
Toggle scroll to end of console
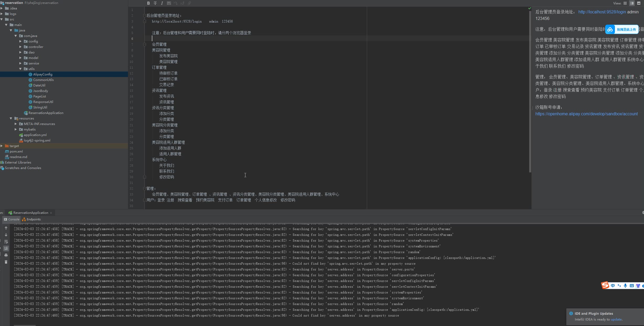6,248
